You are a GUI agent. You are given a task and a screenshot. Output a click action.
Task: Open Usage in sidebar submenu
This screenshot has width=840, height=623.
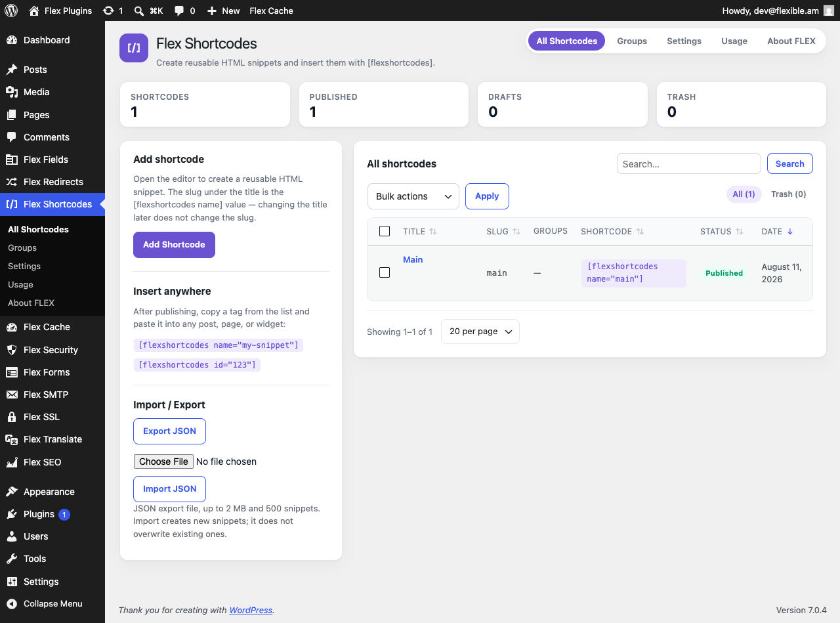[x=20, y=284]
